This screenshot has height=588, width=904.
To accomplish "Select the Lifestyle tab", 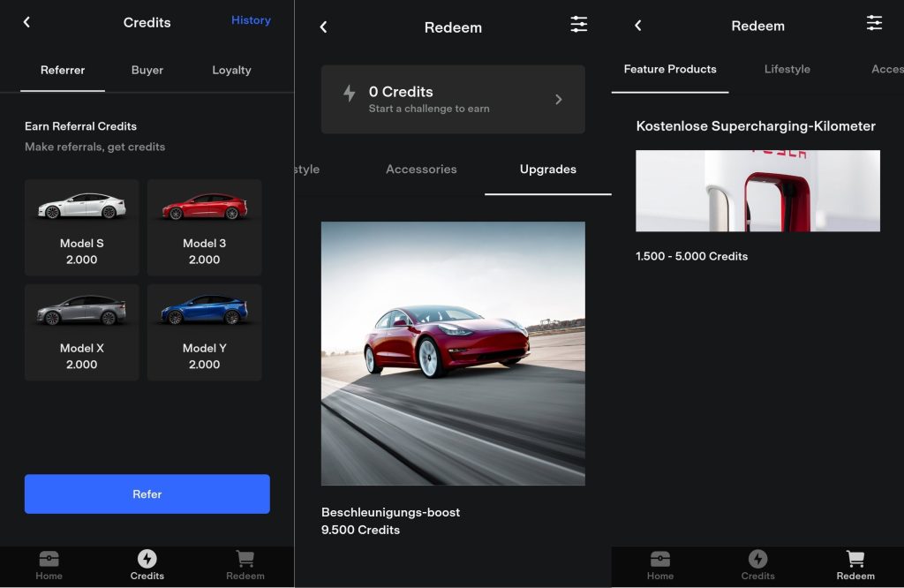I will (787, 69).
